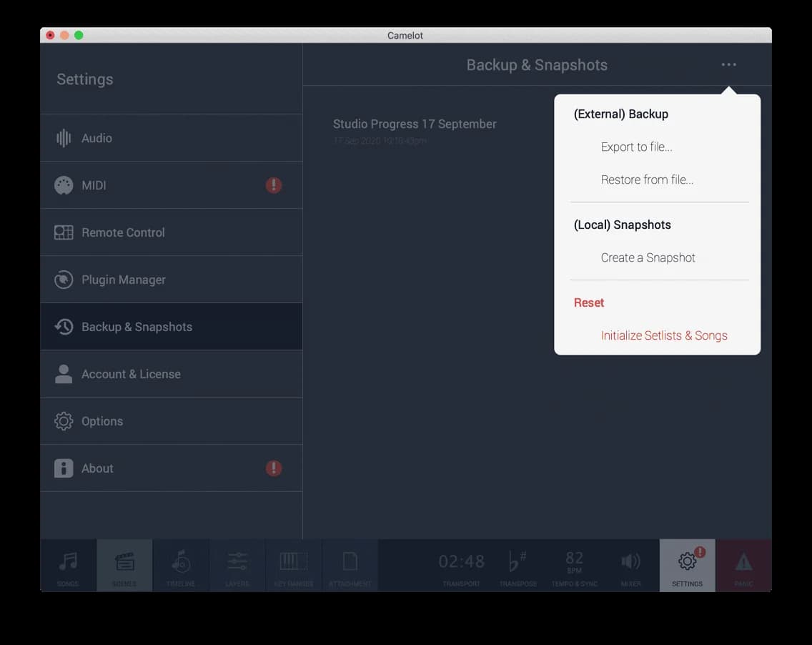Trigger the Panic button
The image size is (812, 645).
click(x=744, y=565)
